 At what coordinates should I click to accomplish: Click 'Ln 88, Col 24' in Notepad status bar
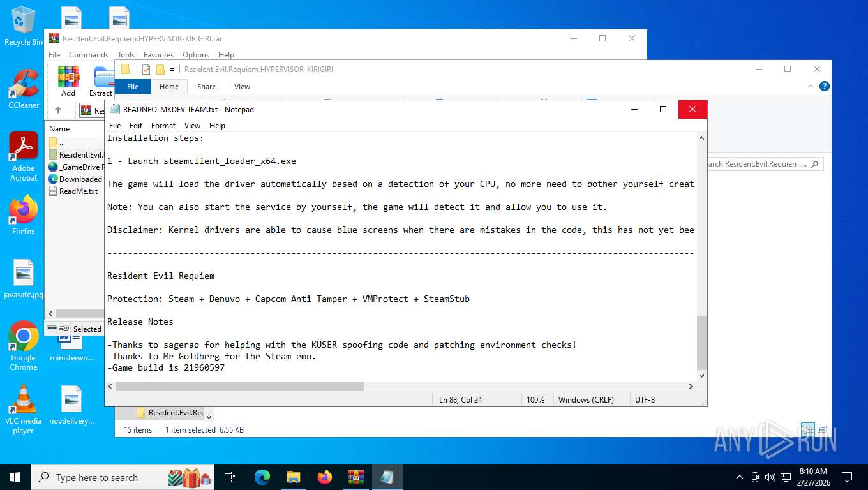[460, 400]
